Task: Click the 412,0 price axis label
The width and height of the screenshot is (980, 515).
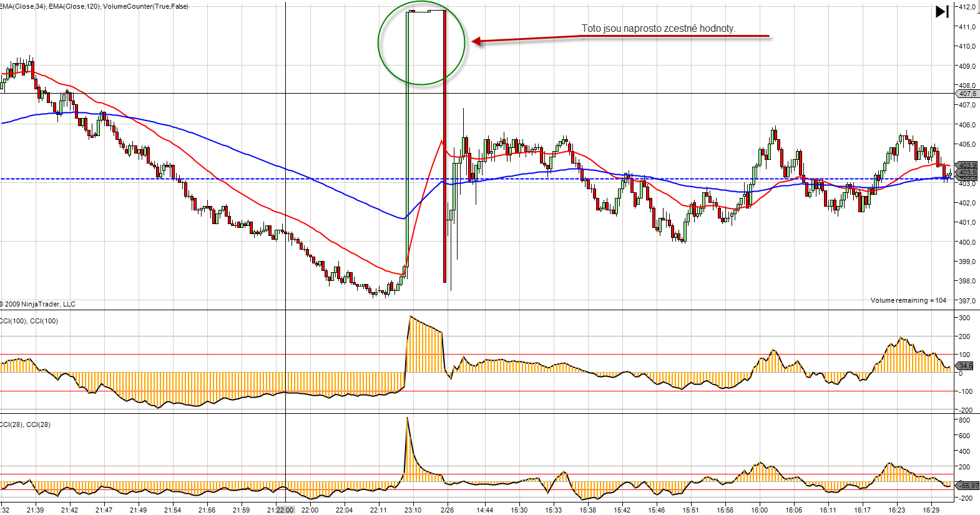Action: pyautogui.click(x=967, y=7)
